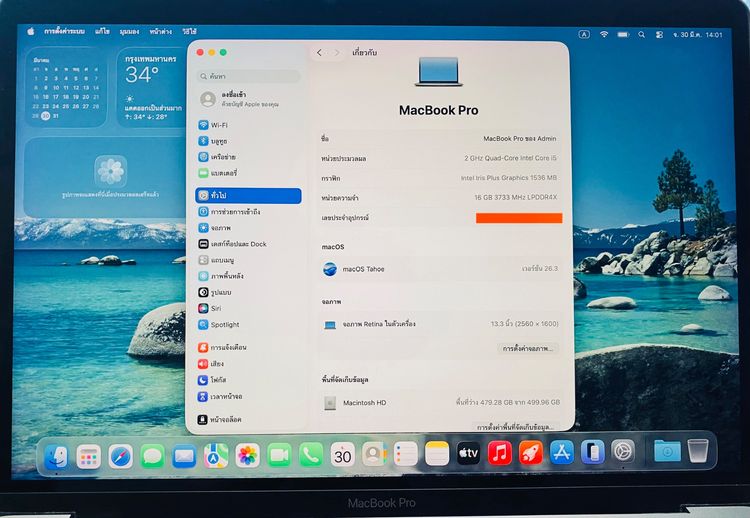Open Messages from the Dock
Image resolution: width=750 pixels, height=518 pixels.
153,455
